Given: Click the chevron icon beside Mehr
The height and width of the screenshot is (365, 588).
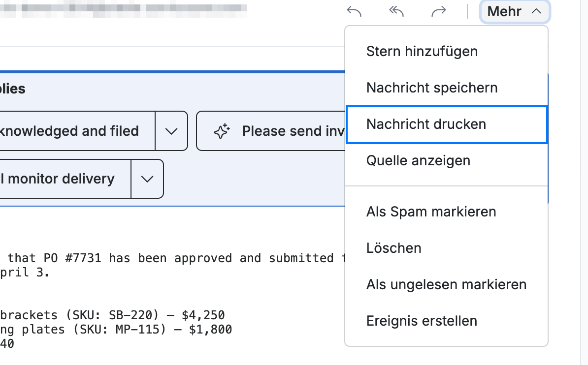Looking at the screenshot, I should (536, 12).
